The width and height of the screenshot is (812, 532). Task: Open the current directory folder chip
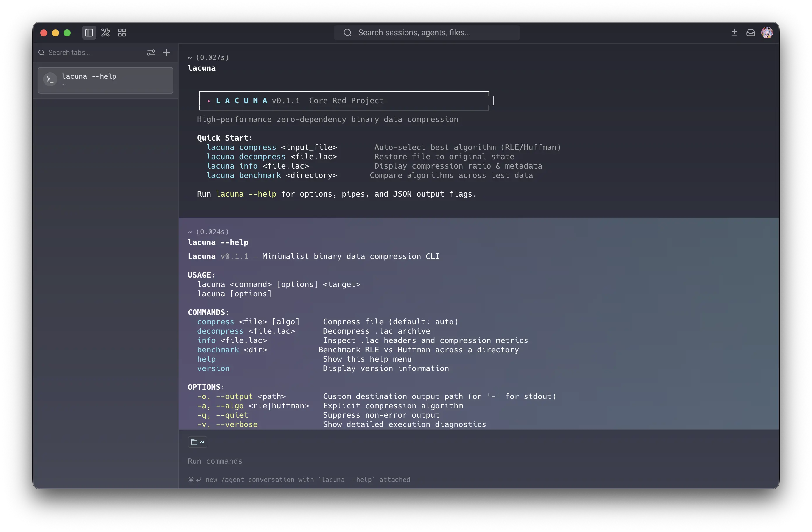[x=197, y=442]
